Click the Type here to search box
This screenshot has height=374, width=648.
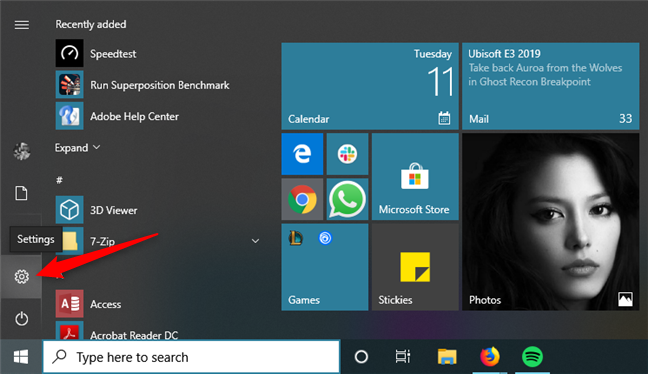191,357
